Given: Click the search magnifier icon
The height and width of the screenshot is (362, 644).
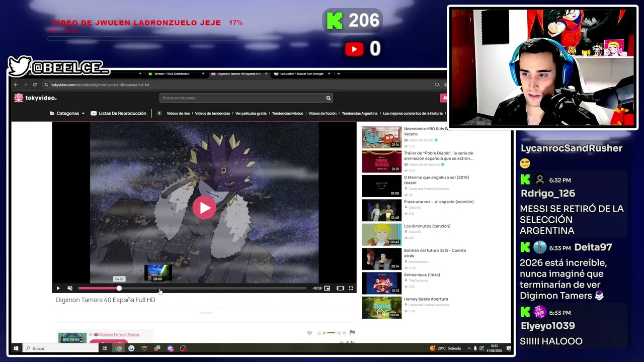Looking at the screenshot, I should tap(328, 98).
